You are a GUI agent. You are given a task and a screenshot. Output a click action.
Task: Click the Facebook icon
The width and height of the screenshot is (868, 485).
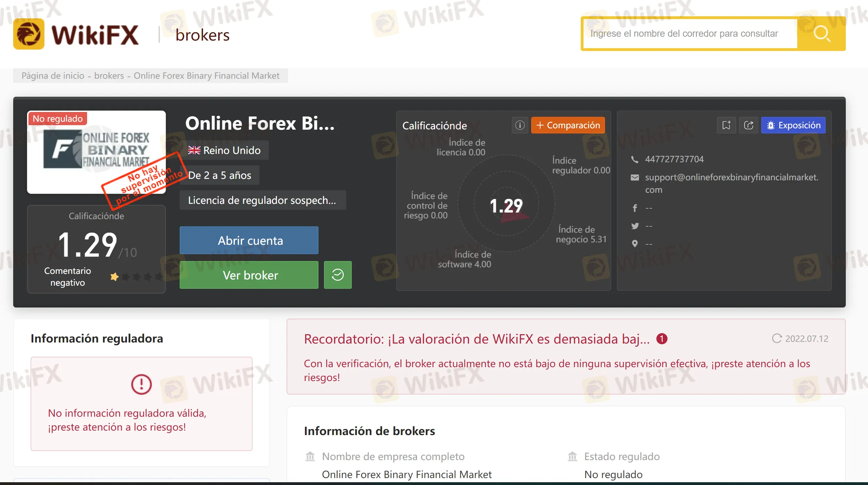[635, 208]
